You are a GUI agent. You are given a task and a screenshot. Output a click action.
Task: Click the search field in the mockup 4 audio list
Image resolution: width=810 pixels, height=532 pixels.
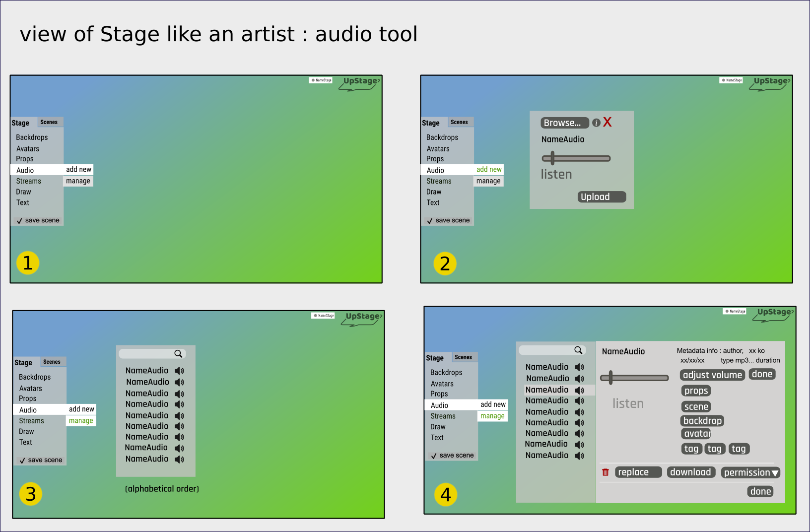(552, 350)
